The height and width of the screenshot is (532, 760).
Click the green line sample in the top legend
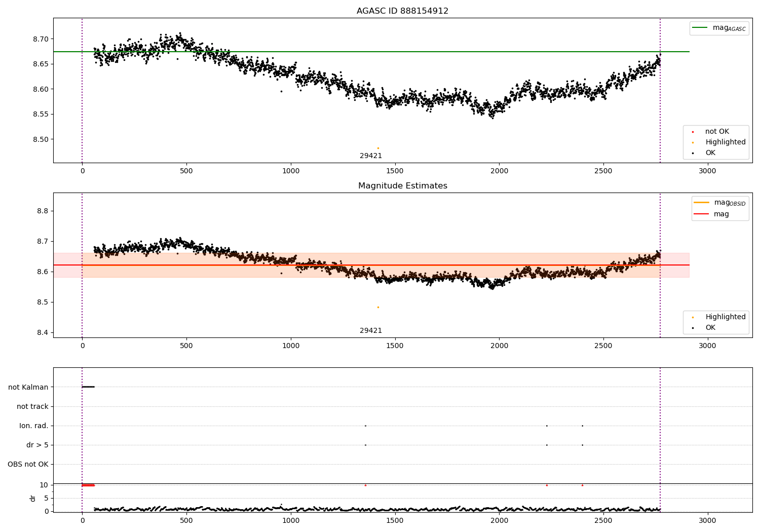pos(700,28)
